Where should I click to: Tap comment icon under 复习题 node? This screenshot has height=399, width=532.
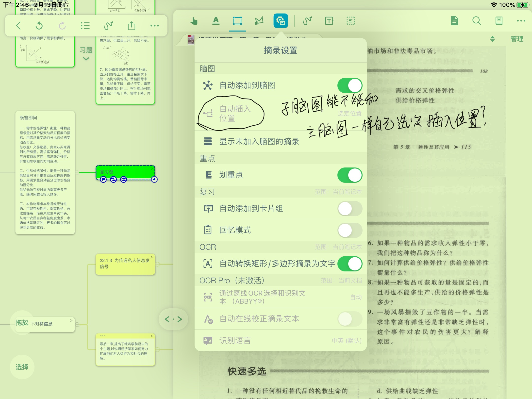pyautogui.click(x=103, y=180)
